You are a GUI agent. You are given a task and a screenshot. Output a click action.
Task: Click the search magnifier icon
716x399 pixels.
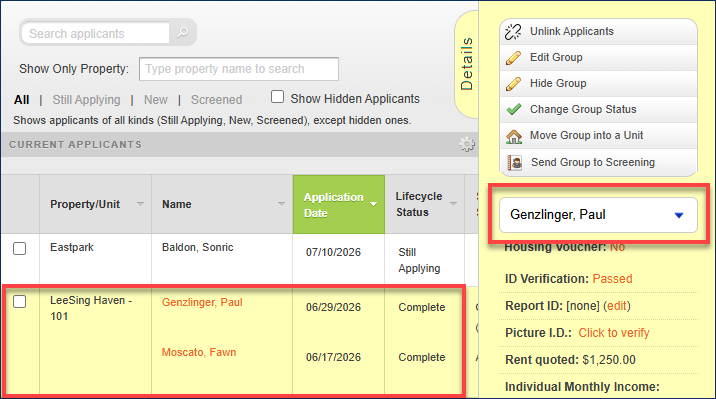click(183, 32)
